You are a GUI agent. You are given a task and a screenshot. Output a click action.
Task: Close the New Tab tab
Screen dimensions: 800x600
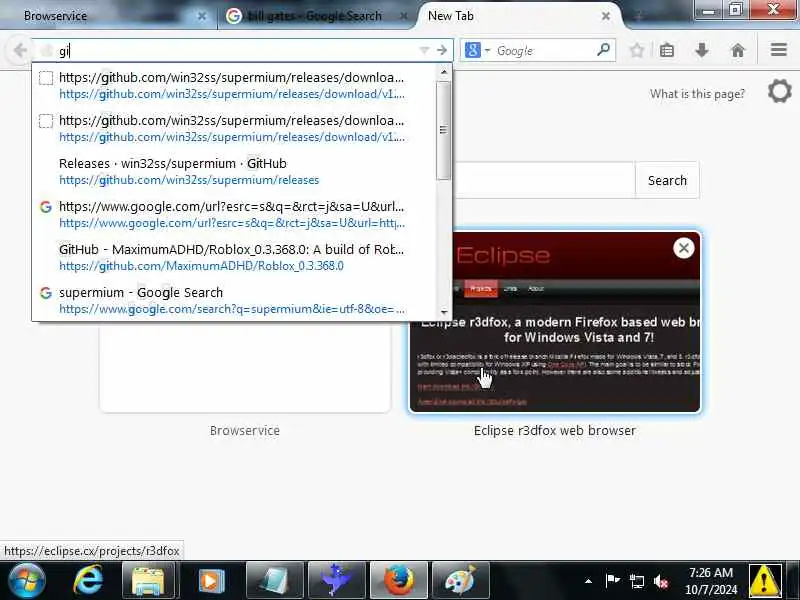tap(606, 16)
